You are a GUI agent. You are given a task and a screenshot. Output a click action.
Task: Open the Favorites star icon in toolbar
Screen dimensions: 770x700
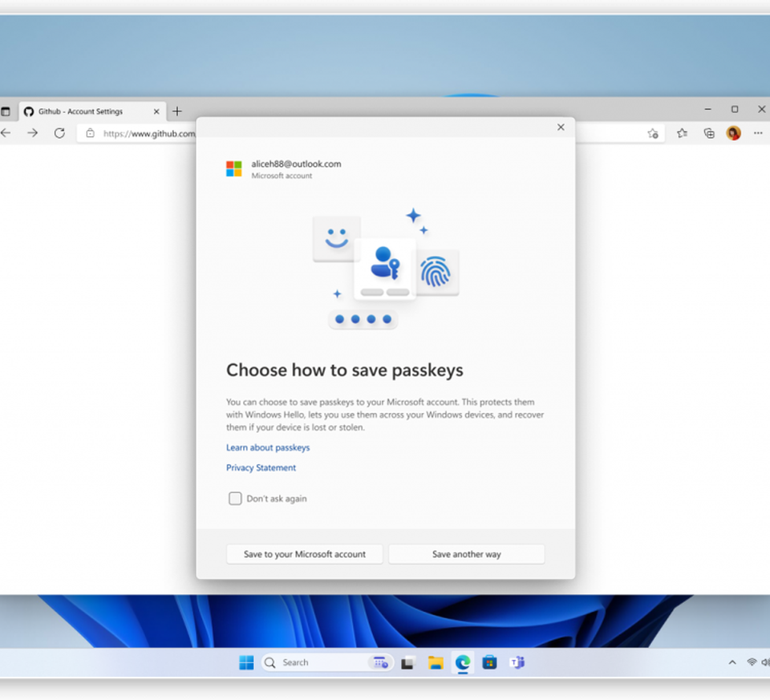[682, 133]
